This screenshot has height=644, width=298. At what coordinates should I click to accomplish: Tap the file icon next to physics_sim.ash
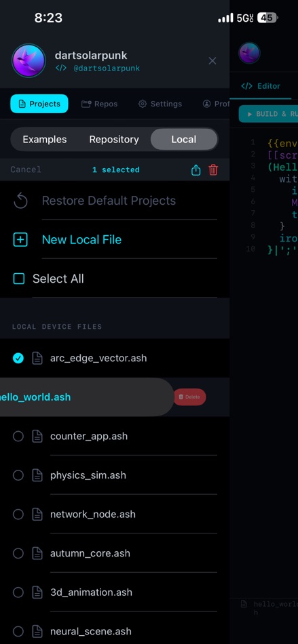pos(37,475)
